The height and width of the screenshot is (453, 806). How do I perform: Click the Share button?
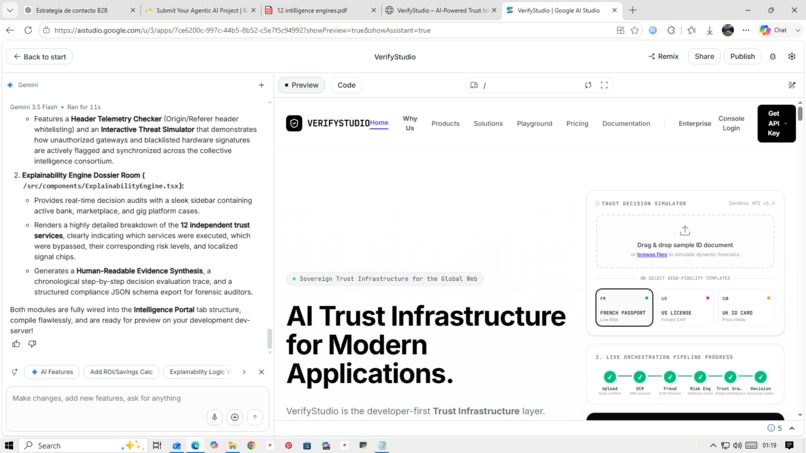click(x=704, y=57)
